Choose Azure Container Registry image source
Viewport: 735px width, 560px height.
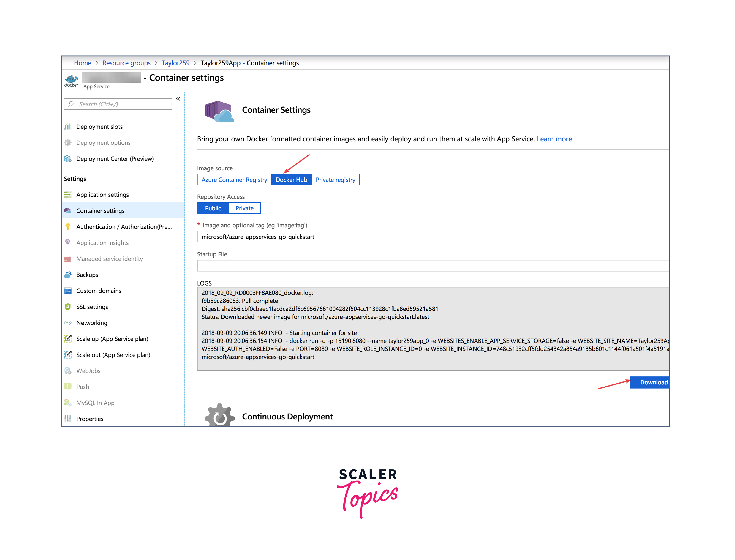[234, 180]
